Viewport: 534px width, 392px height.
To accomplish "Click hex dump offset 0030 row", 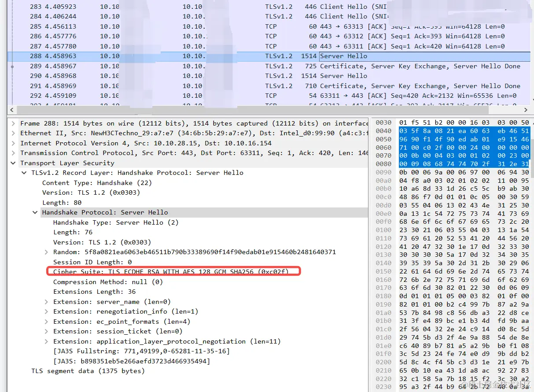I will pos(453,122).
